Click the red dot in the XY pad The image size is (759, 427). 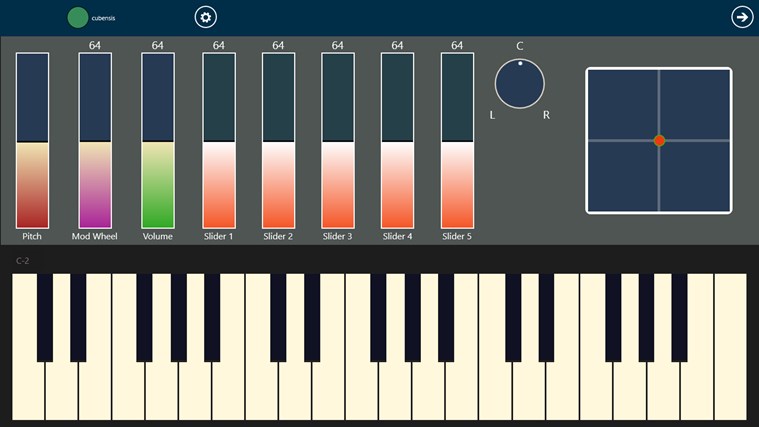659,140
